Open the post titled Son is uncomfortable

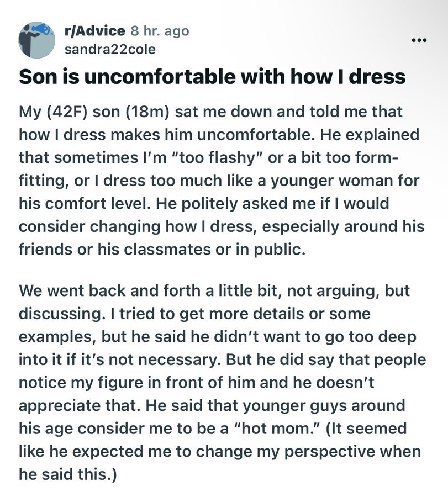tap(212, 76)
